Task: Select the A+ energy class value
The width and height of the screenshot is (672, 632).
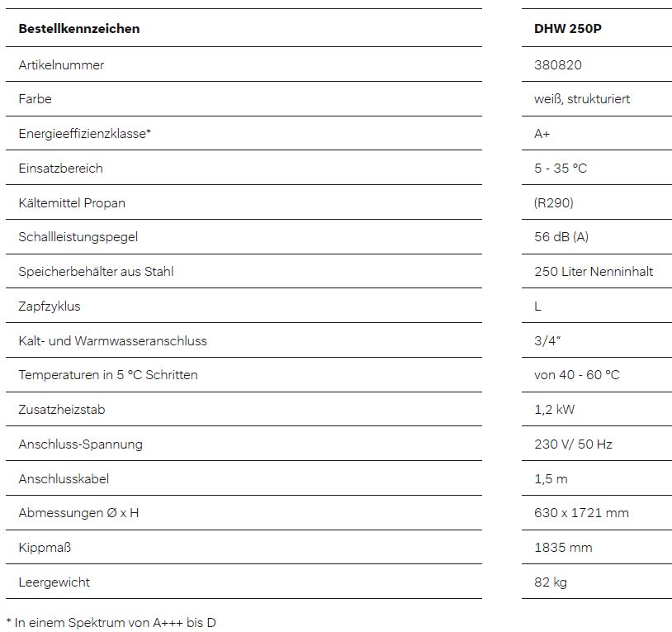Action: 542,134
